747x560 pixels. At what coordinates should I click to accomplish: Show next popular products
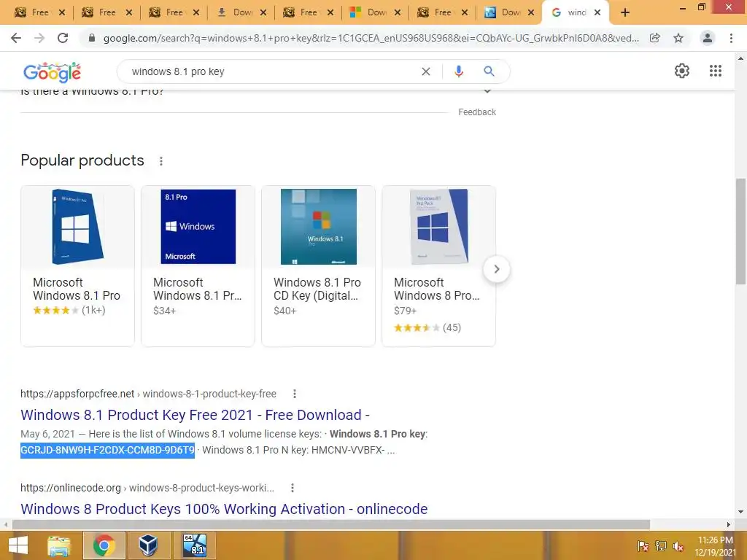click(496, 269)
